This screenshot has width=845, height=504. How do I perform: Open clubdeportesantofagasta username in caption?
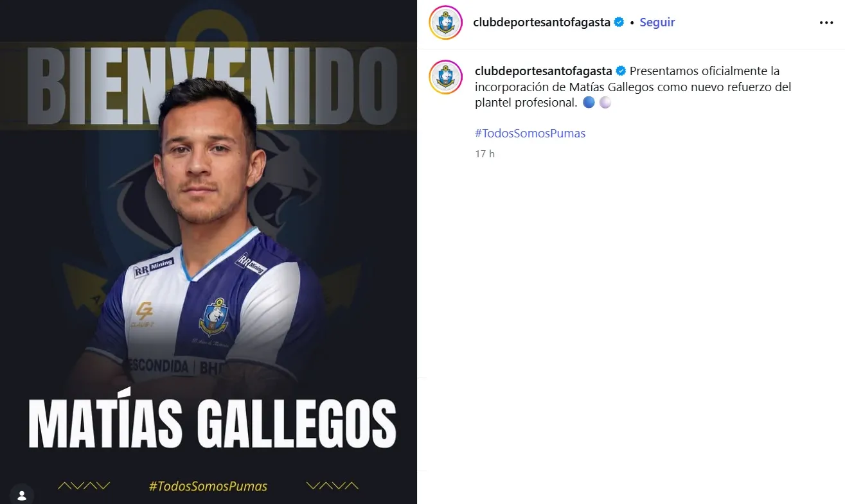click(544, 71)
